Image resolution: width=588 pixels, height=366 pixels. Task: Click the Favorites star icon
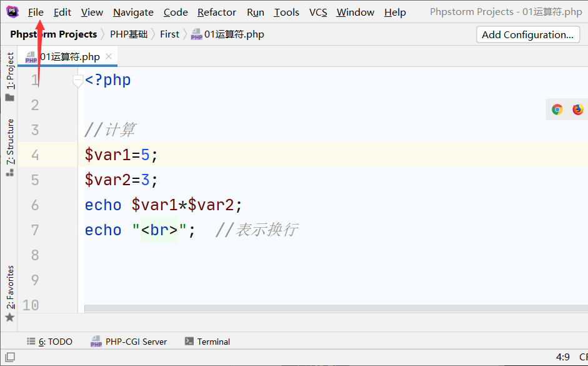tap(10, 318)
